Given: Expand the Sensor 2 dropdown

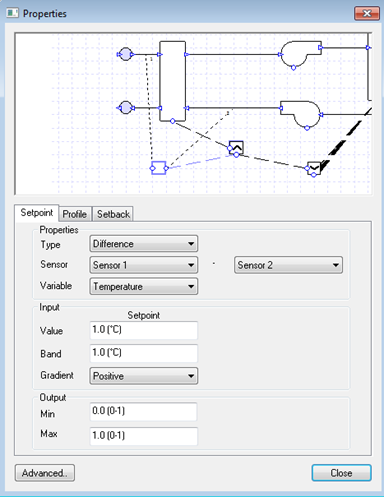Looking at the screenshot, I should 288,265.
